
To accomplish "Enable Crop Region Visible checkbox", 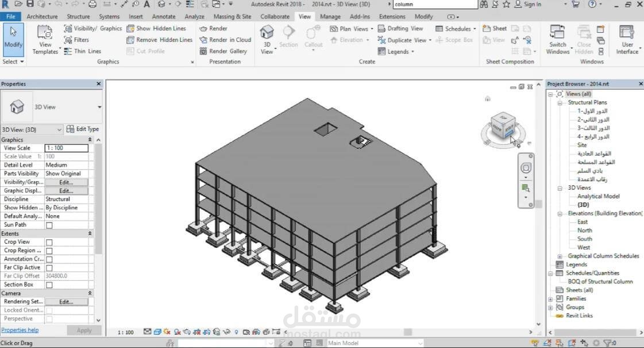I will click(x=49, y=251).
